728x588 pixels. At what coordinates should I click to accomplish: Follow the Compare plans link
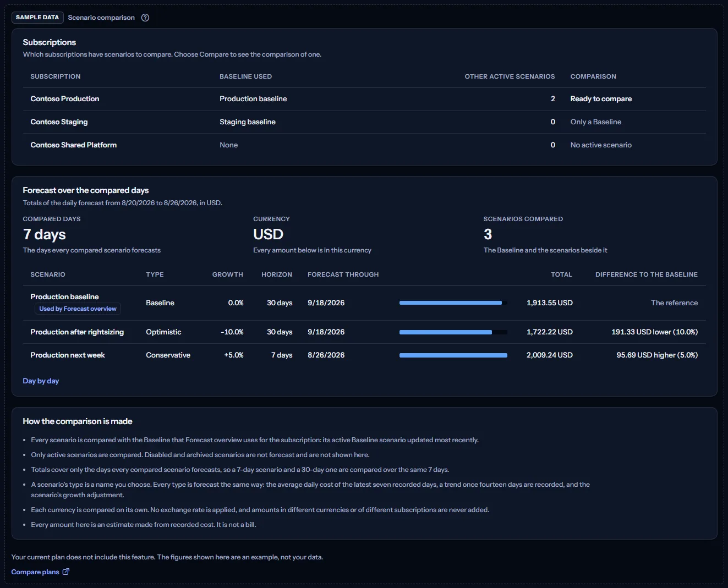(x=40, y=572)
